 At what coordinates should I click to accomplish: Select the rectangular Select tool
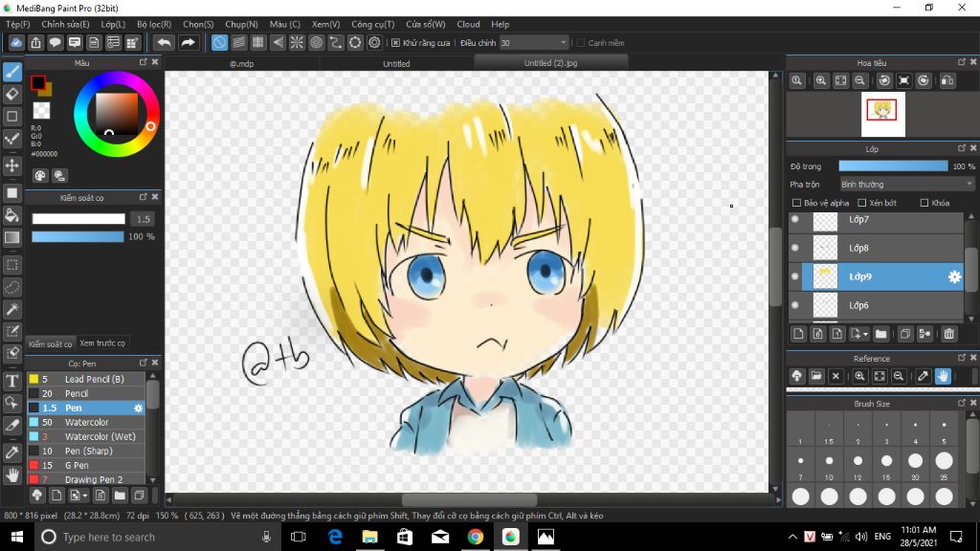pyautogui.click(x=11, y=265)
